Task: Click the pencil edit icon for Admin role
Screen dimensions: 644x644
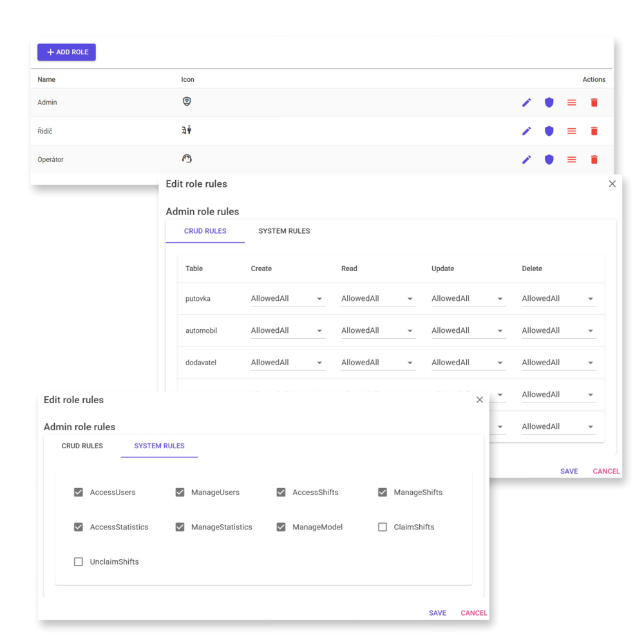Action: tap(526, 102)
